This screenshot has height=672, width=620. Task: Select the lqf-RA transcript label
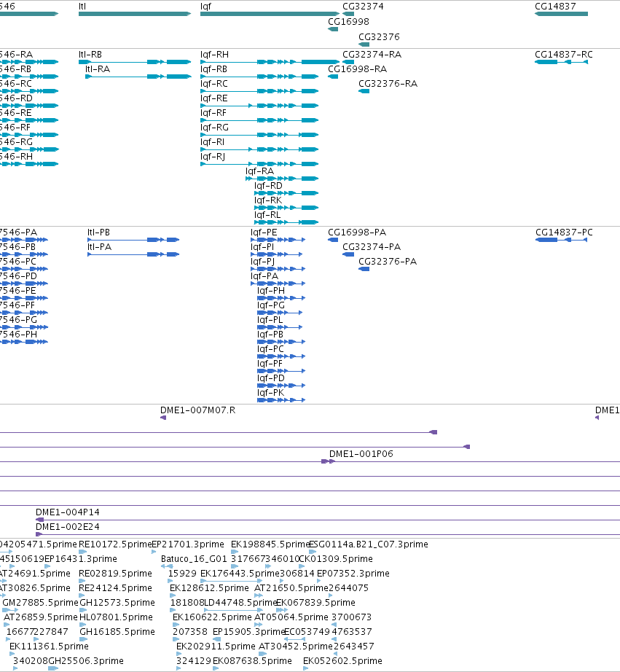[259, 171]
